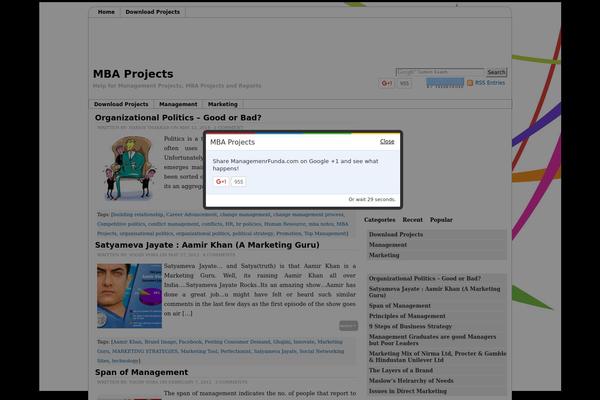Click the MBA Projects site title
Viewport: 600px width, 400px height.
(133, 74)
